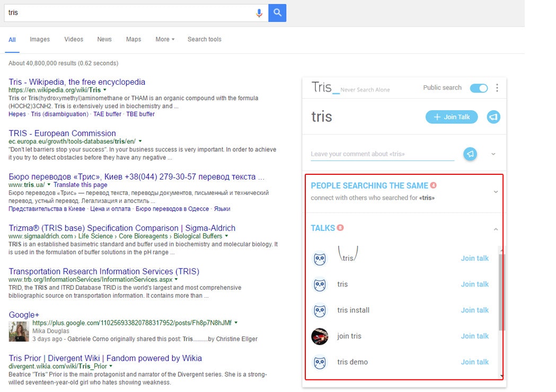Image resolution: width=556 pixels, height=392 pixels.
Task: Click owl avatar of tris install talk
Action: click(x=320, y=310)
